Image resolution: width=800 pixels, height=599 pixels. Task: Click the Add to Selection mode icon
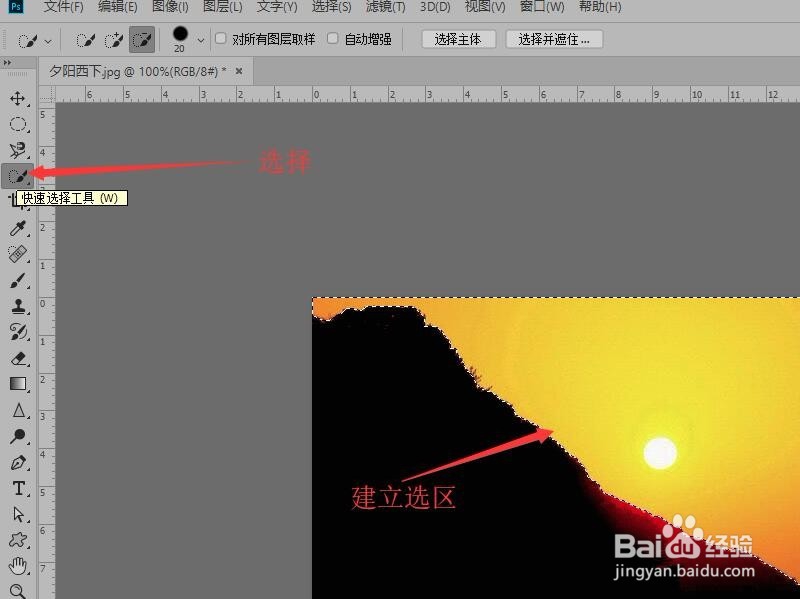pyautogui.click(x=113, y=39)
